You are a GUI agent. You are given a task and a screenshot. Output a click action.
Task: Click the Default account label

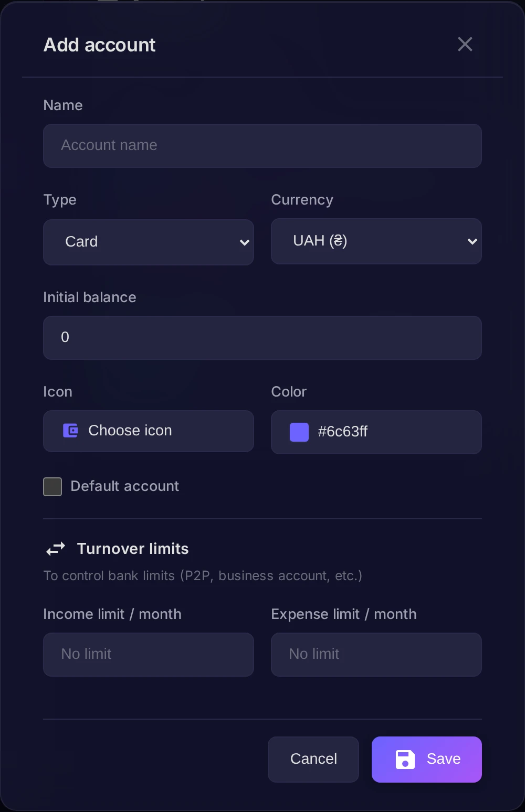pos(125,486)
